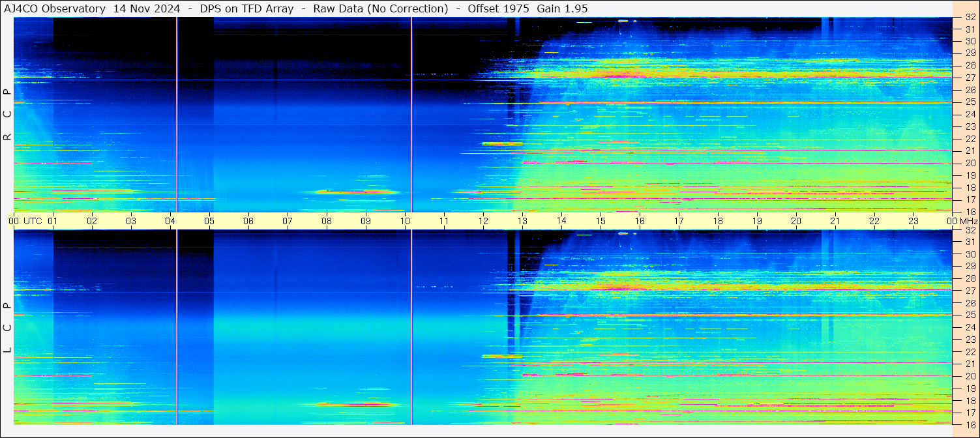This screenshot has height=438, width=980.
Task: Click the 20 MHz label of the upper RCP panel
Action: click(x=970, y=163)
